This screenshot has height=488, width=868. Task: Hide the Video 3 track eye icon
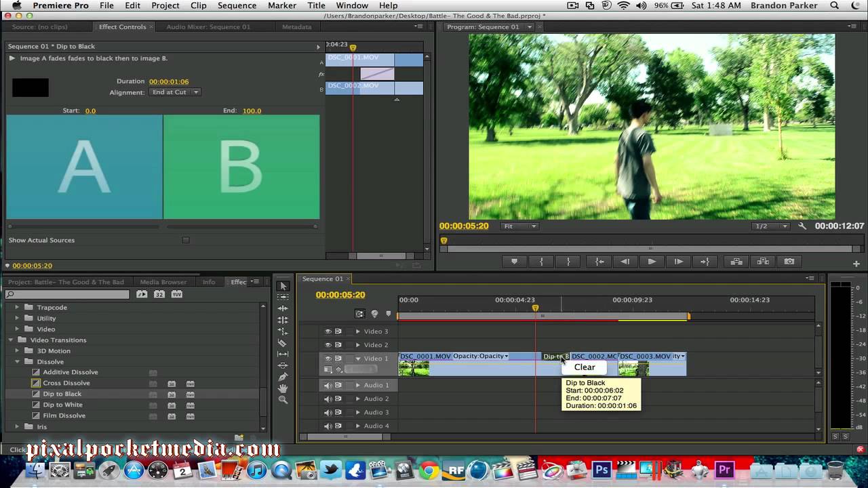coord(328,331)
